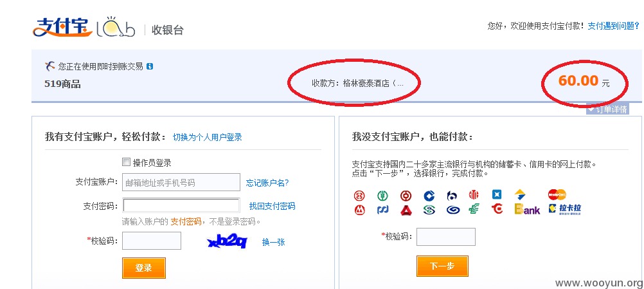The width and height of the screenshot is (644, 289).
Task: Open 支付遇到问题? help link
Action: (x=613, y=26)
